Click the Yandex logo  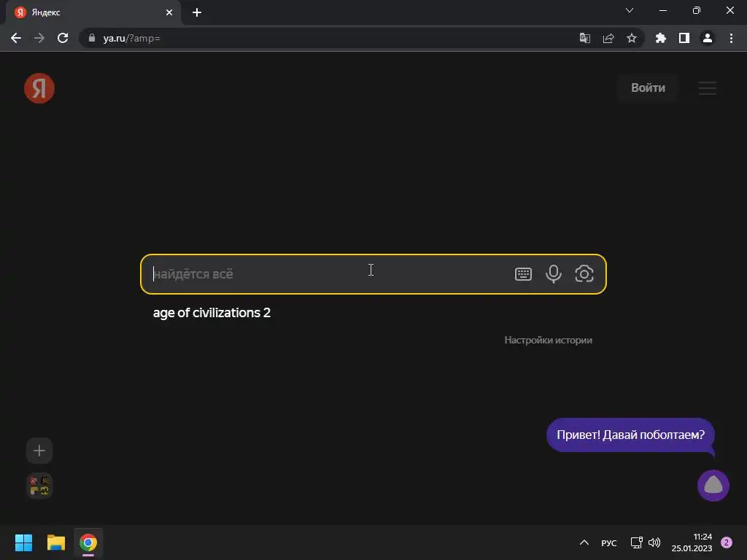tap(39, 88)
